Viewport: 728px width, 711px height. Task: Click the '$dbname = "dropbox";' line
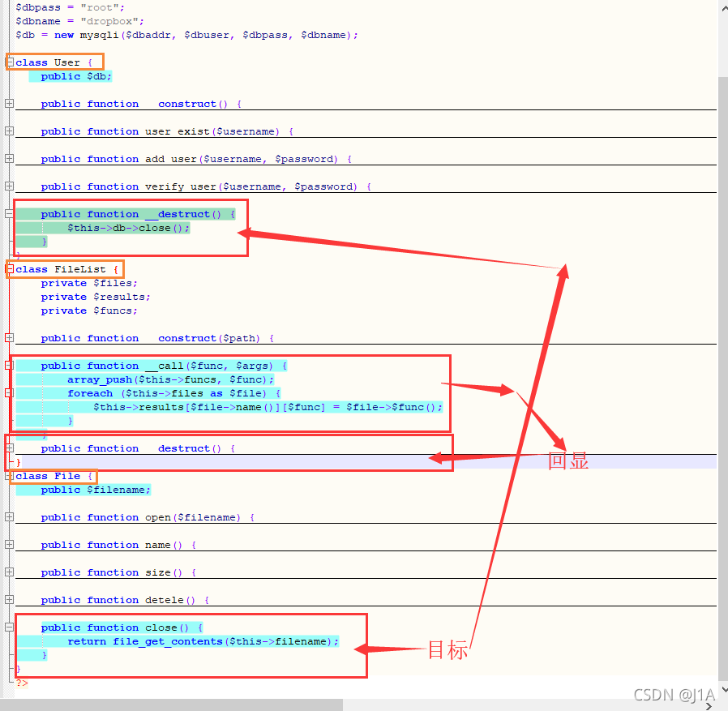[x=80, y=21]
